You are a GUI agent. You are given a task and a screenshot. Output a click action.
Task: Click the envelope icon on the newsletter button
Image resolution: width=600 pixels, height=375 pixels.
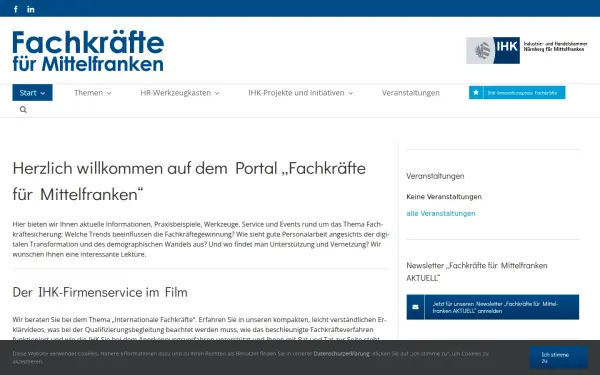tap(416, 307)
